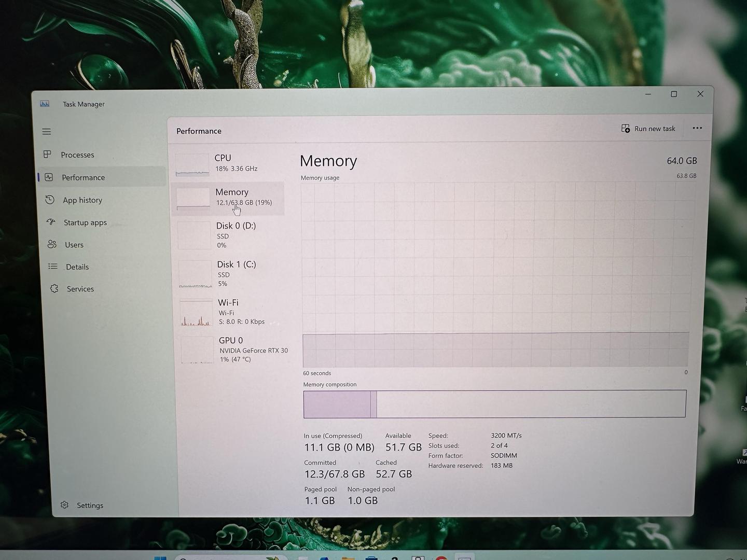Image resolution: width=747 pixels, height=560 pixels.
Task: Select the Performance tab in sidebar
Action: [83, 177]
